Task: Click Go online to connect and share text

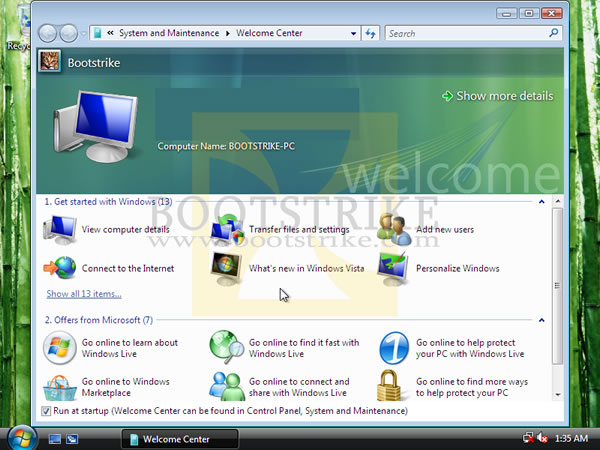Action: (299, 387)
